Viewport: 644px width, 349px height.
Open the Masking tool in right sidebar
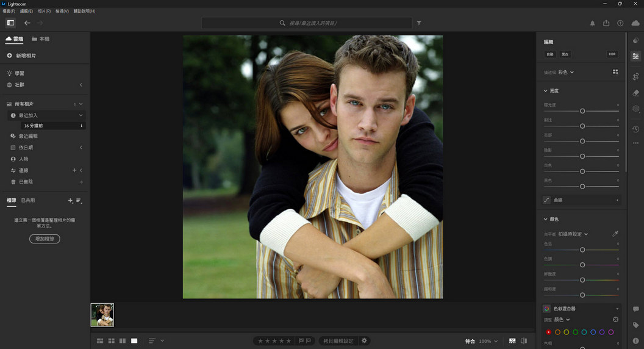pyautogui.click(x=635, y=109)
